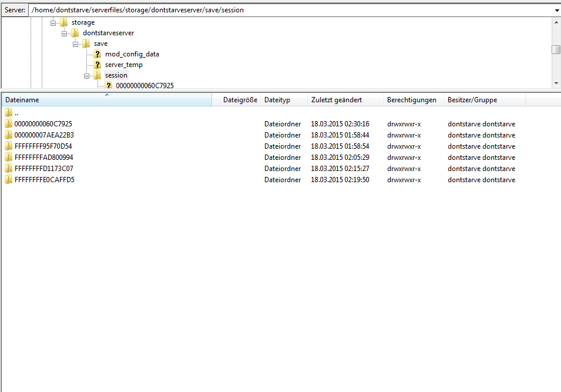Click folder icon of FFFFFFFF95F70D54

point(8,146)
